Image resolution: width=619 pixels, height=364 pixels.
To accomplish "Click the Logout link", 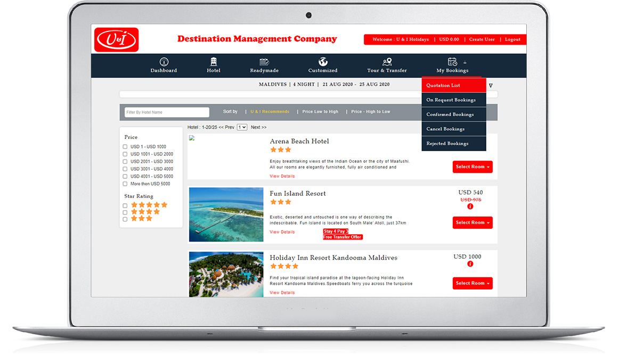I will tap(512, 39).
